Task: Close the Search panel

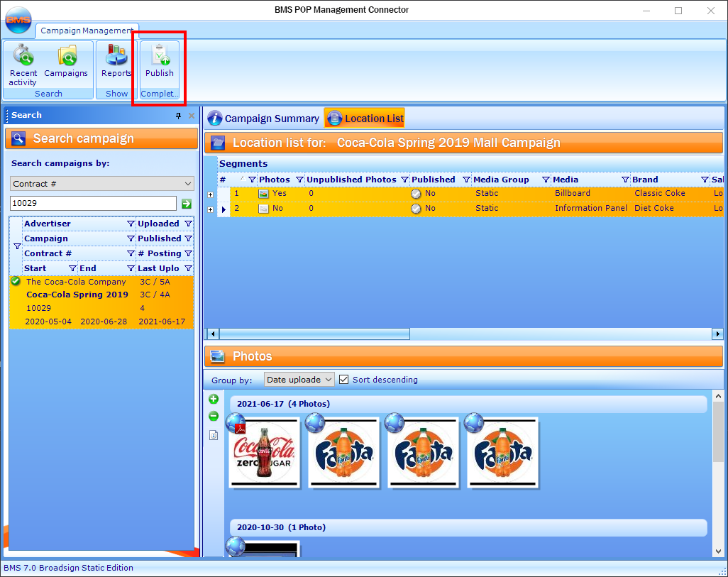Action: pyautogui.click(x=192, y=116)
